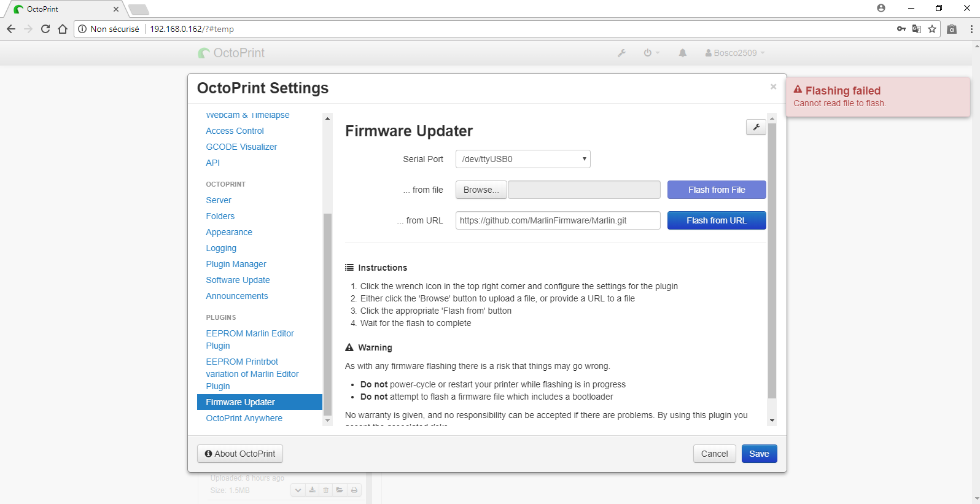
Task: Click the Chrome profile avatar icon
Action: [x=881, y=8]
